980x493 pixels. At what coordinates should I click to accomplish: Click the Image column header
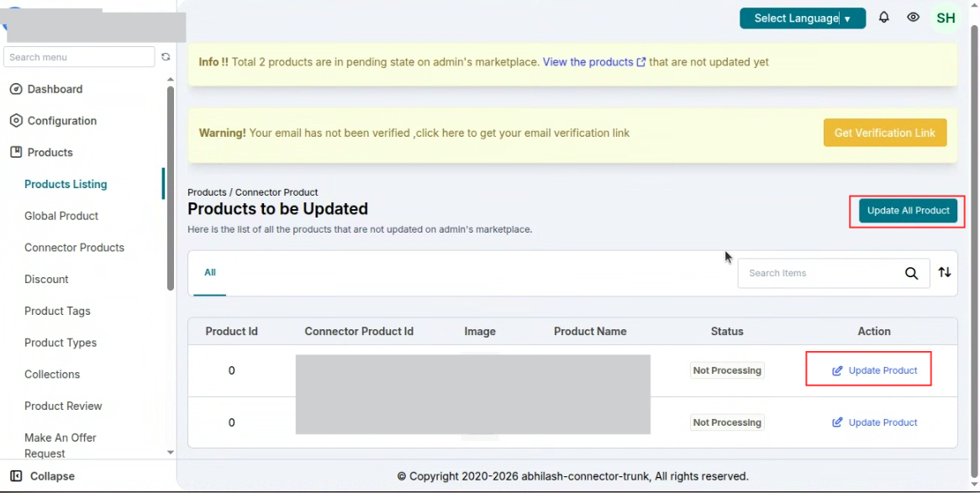click(x=480, y=331)
